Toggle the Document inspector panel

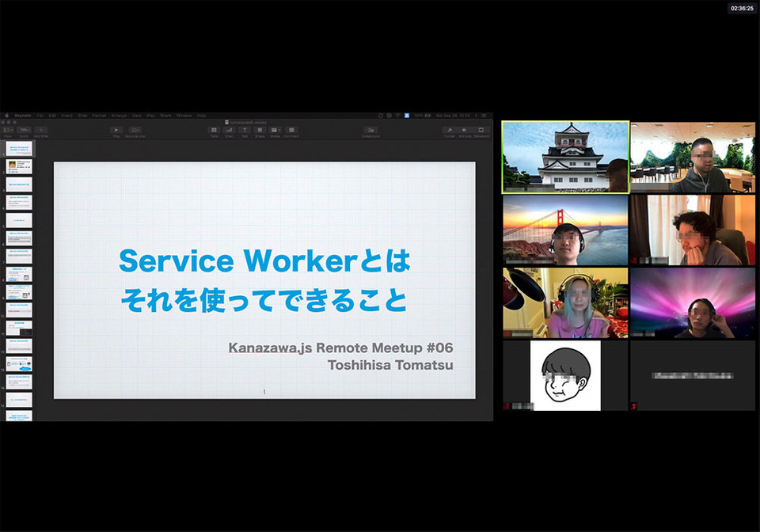point(481,130)
